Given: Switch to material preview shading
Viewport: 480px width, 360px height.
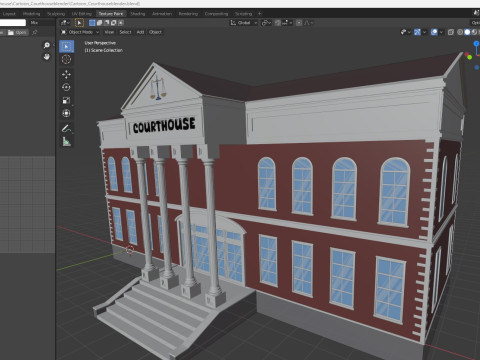Looking at the screenshot, I should click(474, 32).
